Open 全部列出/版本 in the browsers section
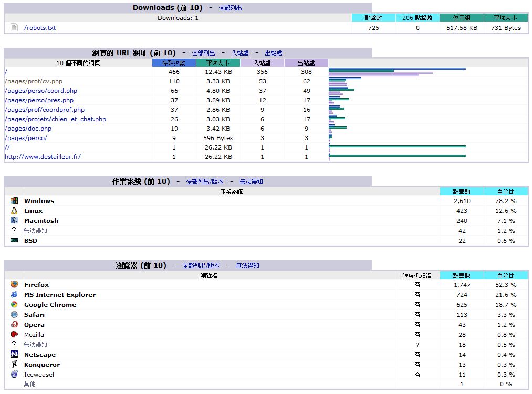The width and height of the screenshot is (532, 394). click(x=201, y=265)
